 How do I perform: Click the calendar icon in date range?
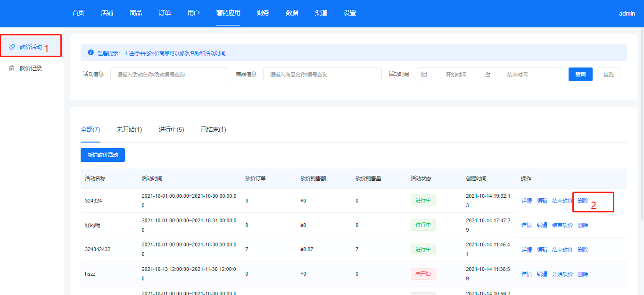click(x=424, y=75)
